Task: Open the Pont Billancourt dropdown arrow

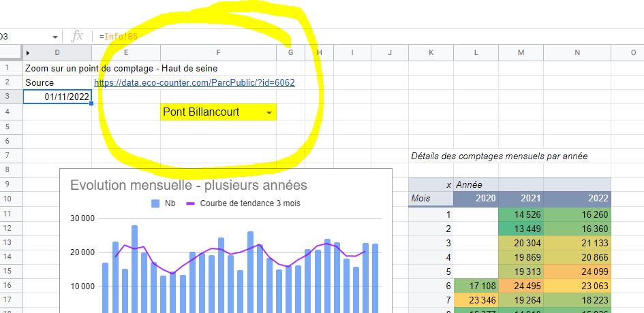Action: [269, 112]
